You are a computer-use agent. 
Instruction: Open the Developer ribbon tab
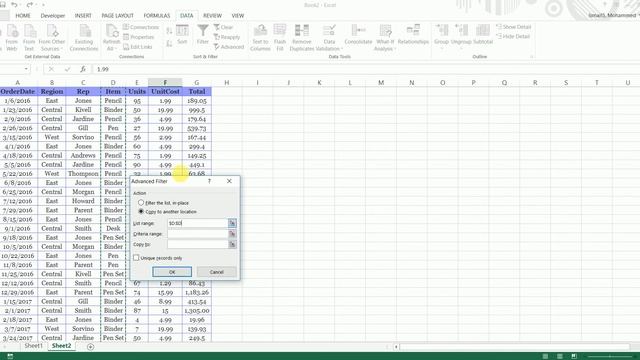click(x=53, y=16)
